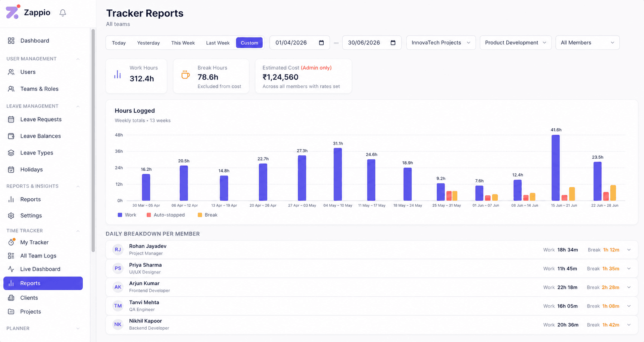The image size is (644, 342).
Task: Select the Custom range tab
Action: [249, 43]
